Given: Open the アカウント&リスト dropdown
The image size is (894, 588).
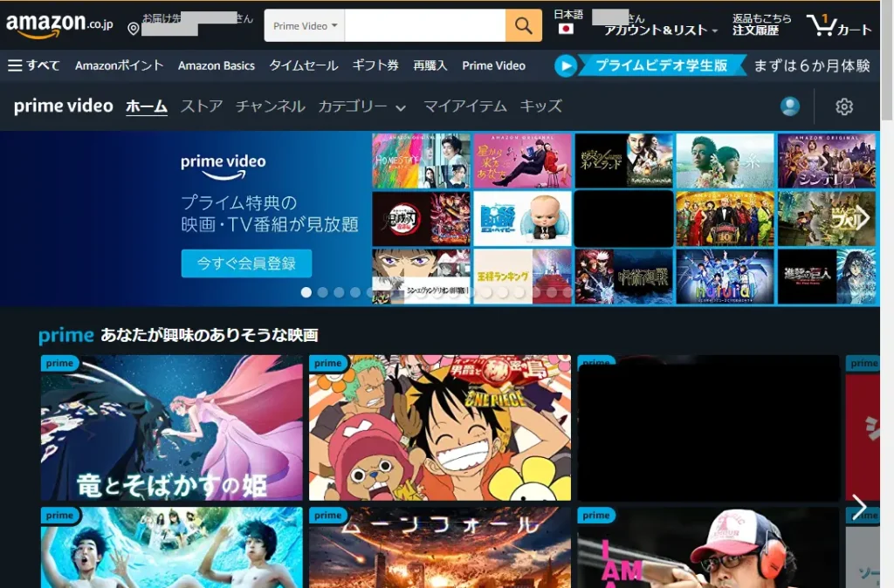Looking at the screenshot, I should click(x=661, y=30).
